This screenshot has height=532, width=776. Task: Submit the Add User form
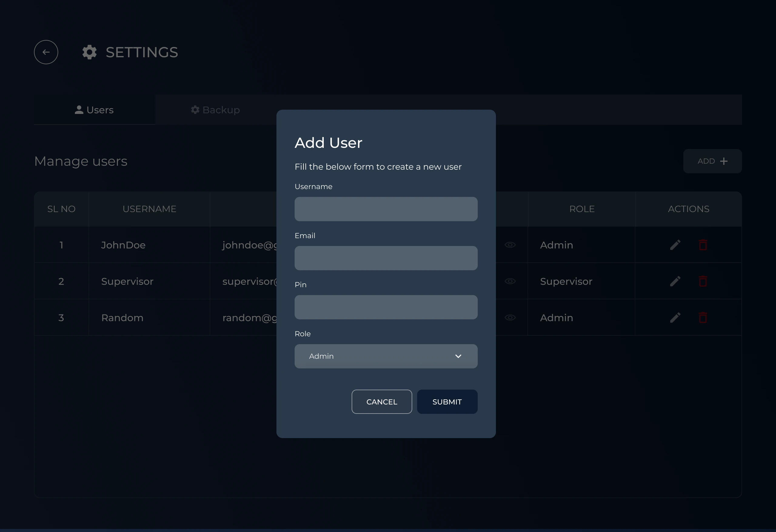point(447,402)
